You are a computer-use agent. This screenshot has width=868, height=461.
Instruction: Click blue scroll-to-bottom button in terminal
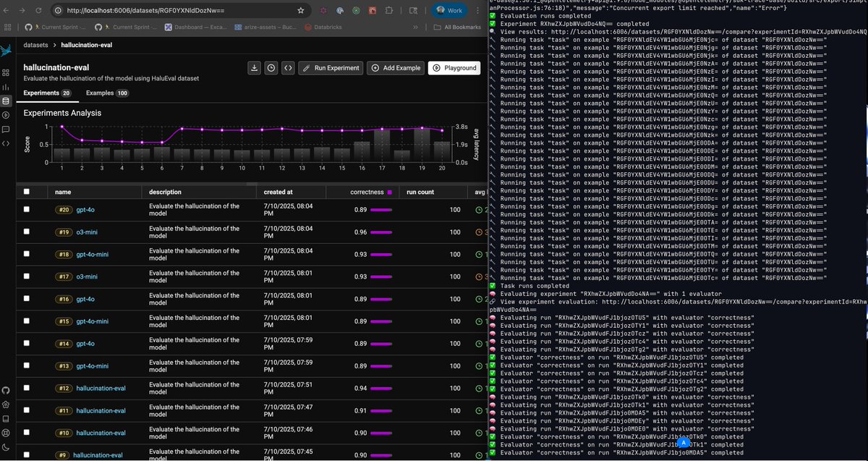coord(682,441)
